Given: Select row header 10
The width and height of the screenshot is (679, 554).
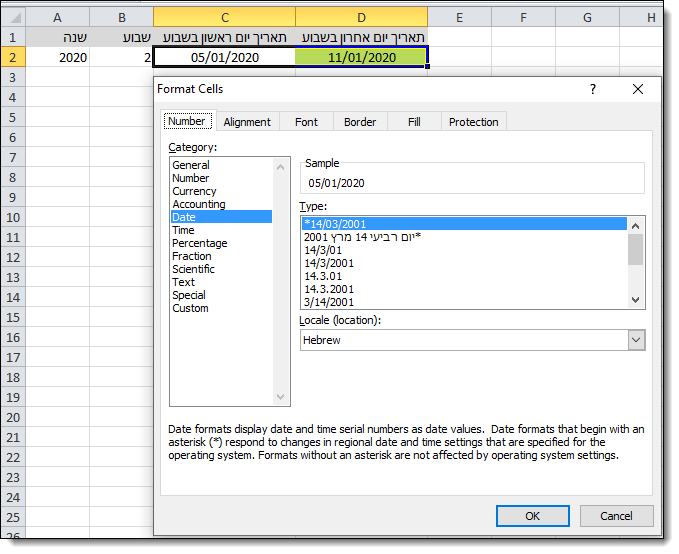Looking at the screenshot, I should [13, 217].
